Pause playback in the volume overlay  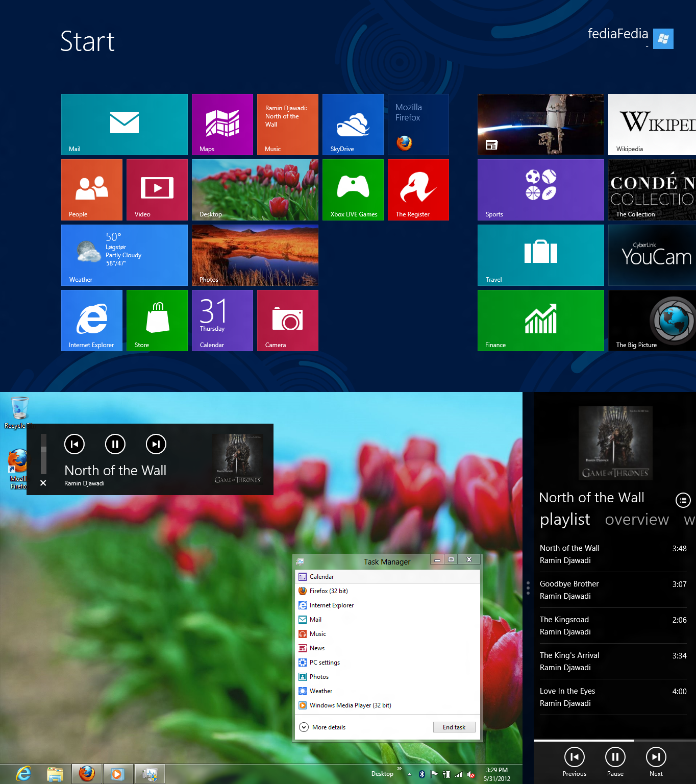click(115, 444)
